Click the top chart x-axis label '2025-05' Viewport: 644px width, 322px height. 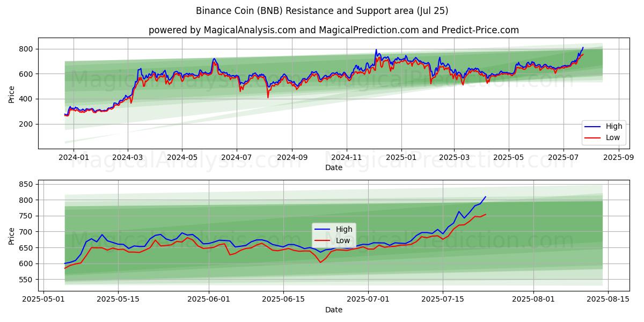coord(509,158)
